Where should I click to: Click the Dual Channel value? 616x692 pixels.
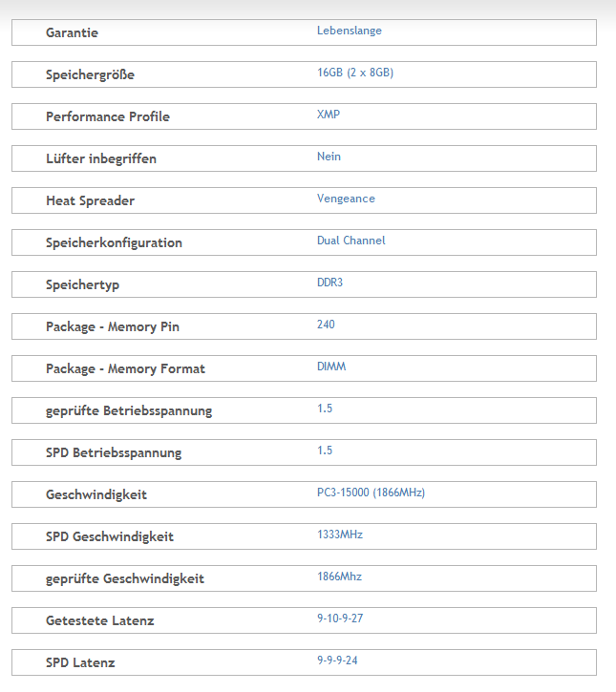350,241
